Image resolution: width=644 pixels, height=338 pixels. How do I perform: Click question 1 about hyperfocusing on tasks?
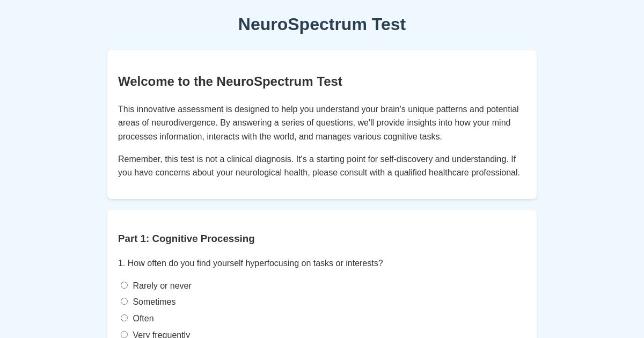pyautogui.click(x=251, y=263)
